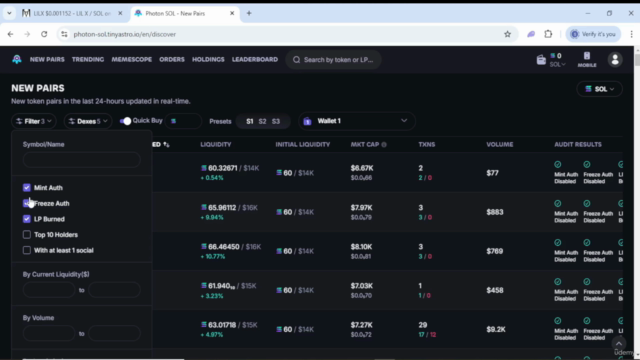Click Freeze Auth Disabled check for $458 row
The width and height of the screenshot is (640, 360).
[587, 282]
